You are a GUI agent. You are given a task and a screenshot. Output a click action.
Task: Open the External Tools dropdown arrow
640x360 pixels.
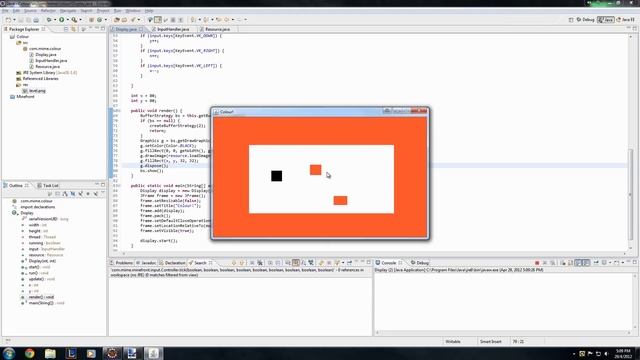(80, 20)
